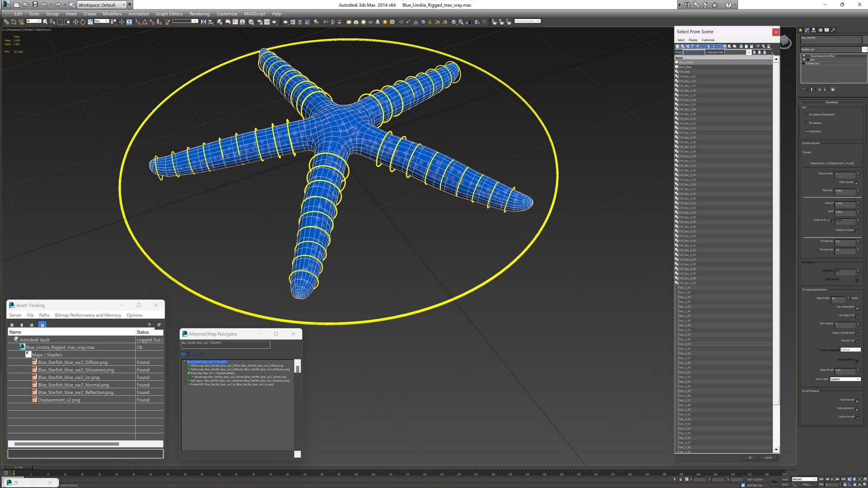
Task: Enable the Classic Catmull-Clark checkbox
Action: pos(857,333)
